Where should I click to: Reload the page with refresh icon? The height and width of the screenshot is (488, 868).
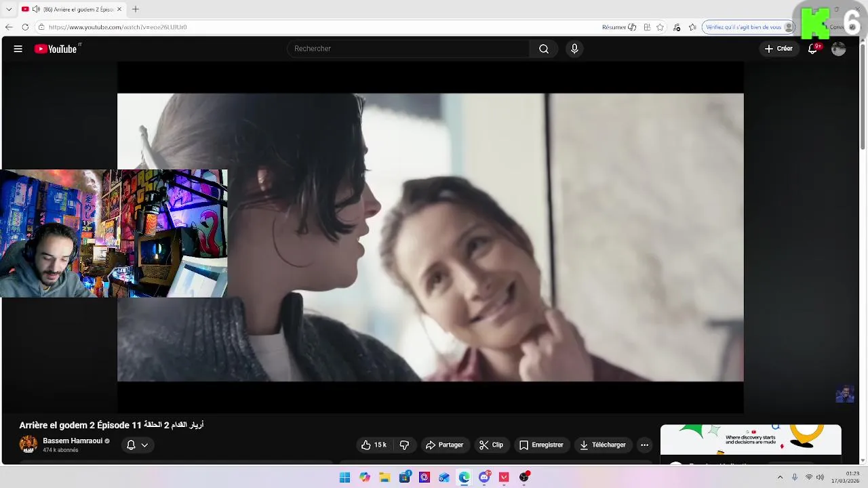25,27
